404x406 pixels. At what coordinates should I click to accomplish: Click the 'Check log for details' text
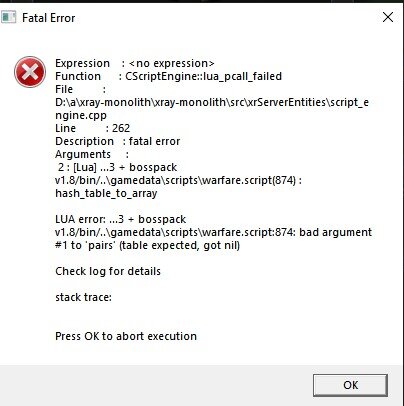pyautogui.click(x=108, y=271)
